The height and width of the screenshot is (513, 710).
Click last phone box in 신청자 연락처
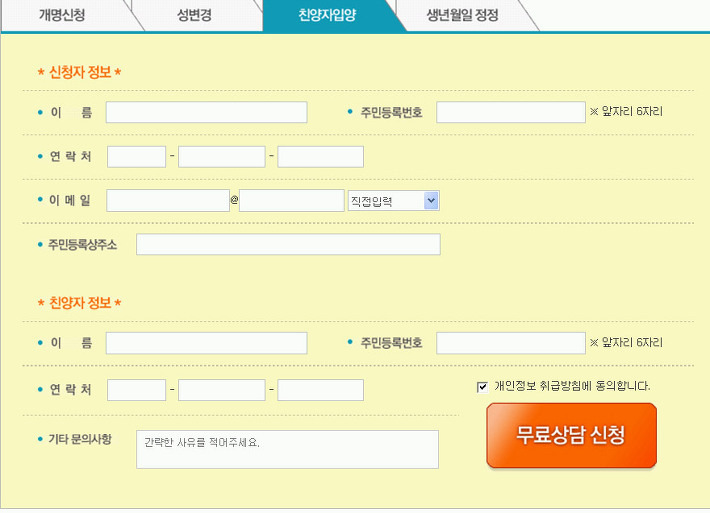[321, 157]
